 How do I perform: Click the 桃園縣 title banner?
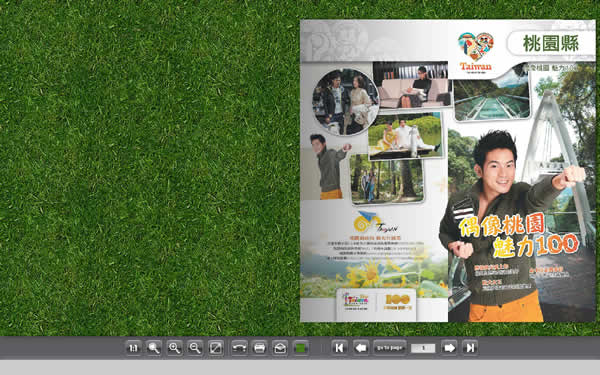[551, 44]
